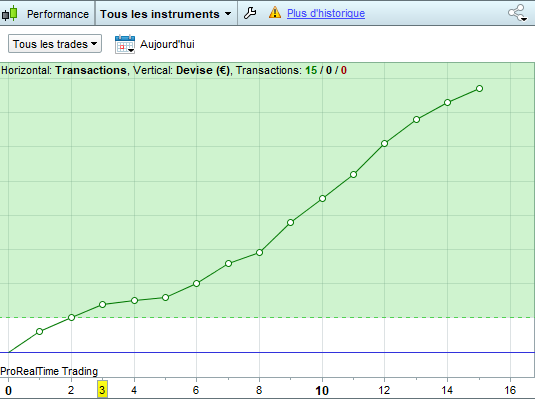
Task: Select the data point at transaction 15
Action: pos(479,88)
